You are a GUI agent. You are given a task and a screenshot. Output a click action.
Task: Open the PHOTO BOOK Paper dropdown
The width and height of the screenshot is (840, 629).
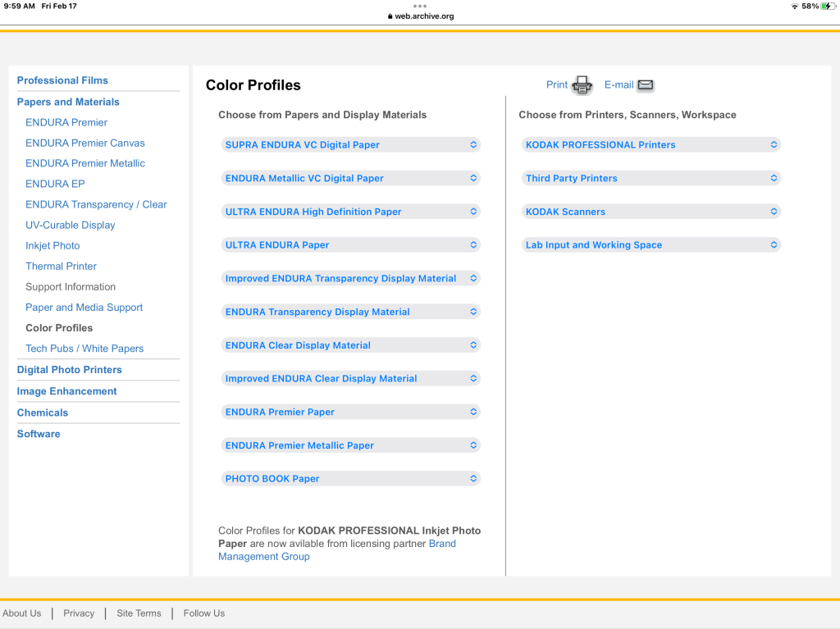coord(350,479)
